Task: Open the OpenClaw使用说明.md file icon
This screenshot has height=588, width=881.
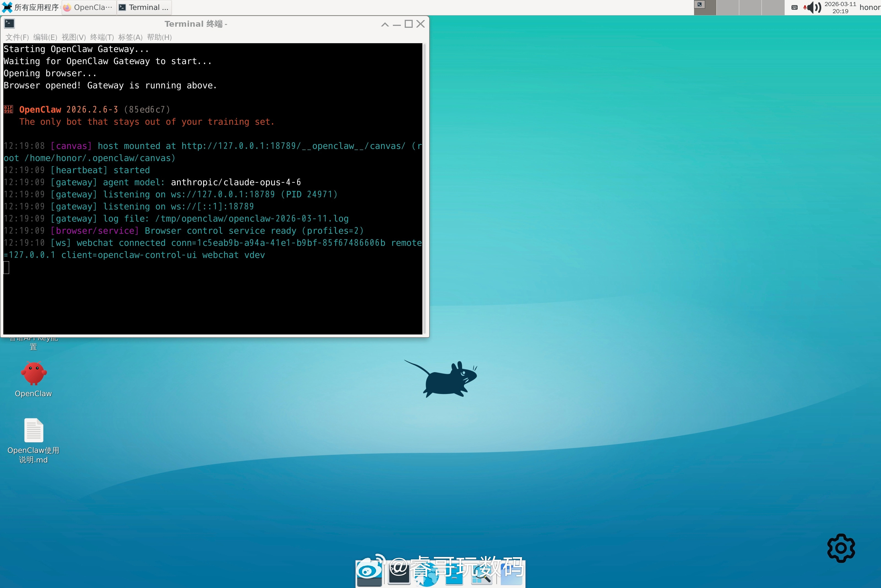Action: coord(33,431)
